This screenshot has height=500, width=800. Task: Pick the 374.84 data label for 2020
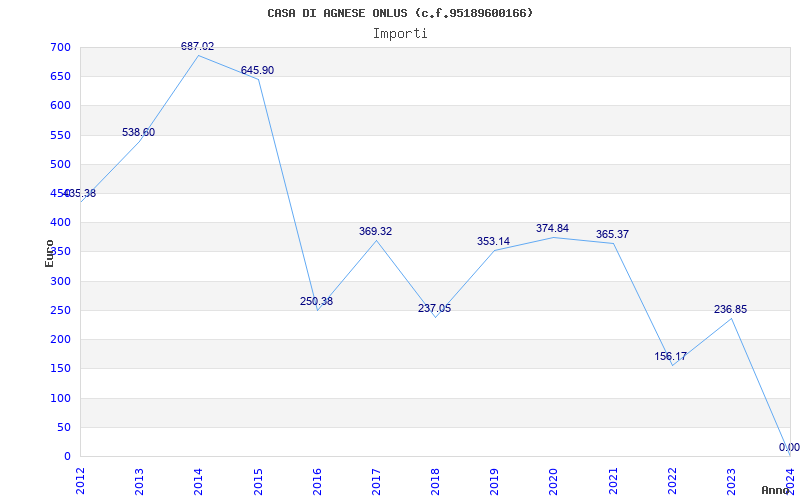pyautogui.click(x=552, y=228)
